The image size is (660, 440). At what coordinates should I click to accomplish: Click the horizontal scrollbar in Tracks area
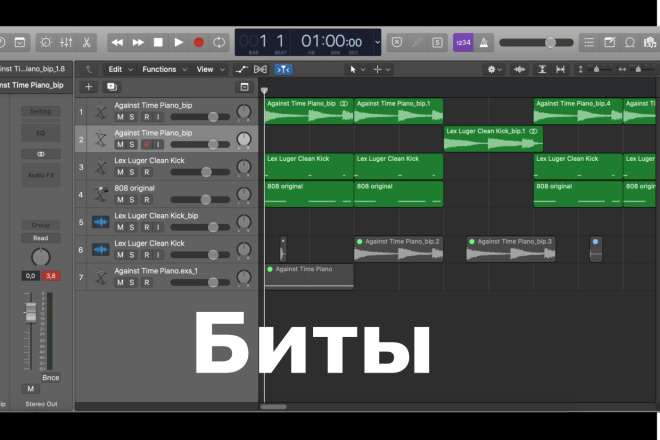(x=274, y=407)
